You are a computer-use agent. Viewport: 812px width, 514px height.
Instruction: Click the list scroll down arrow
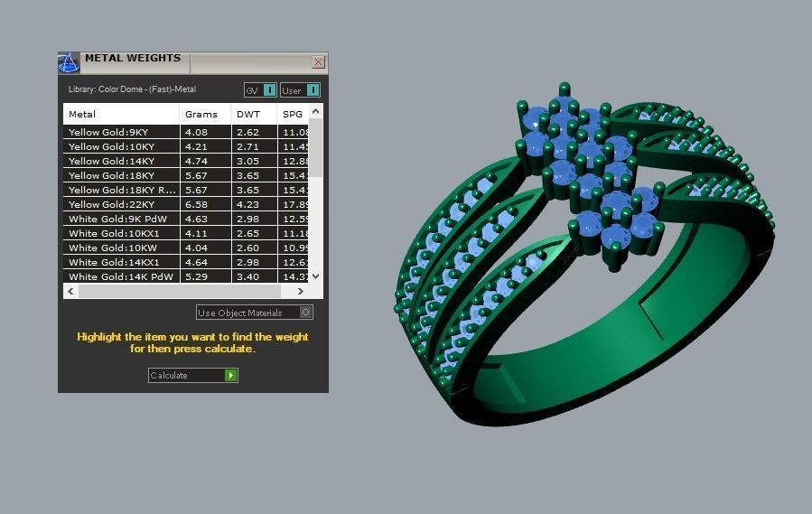tap(316, 276)
